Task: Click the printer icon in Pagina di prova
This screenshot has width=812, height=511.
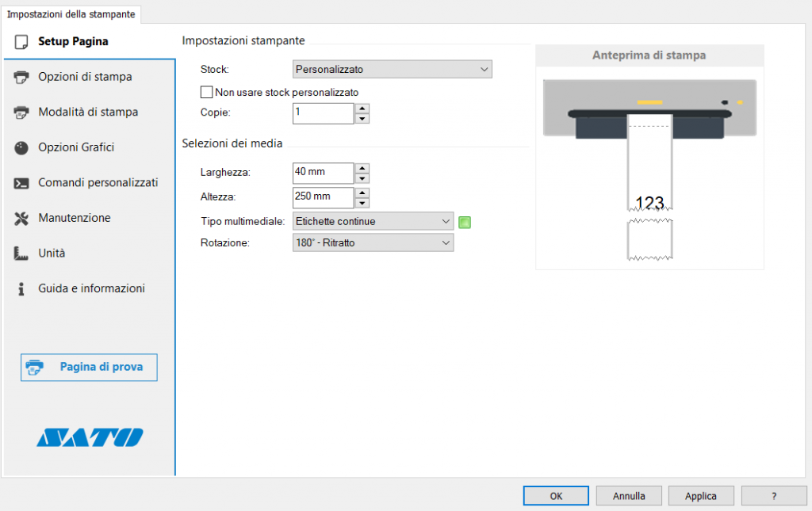Action: click(x=35, y=368)
